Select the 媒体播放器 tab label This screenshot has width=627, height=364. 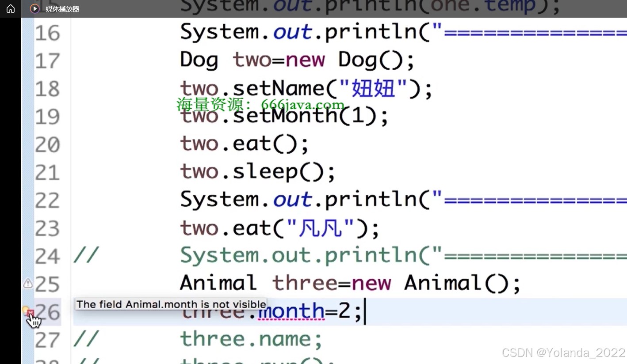click(x=62, y=9)
